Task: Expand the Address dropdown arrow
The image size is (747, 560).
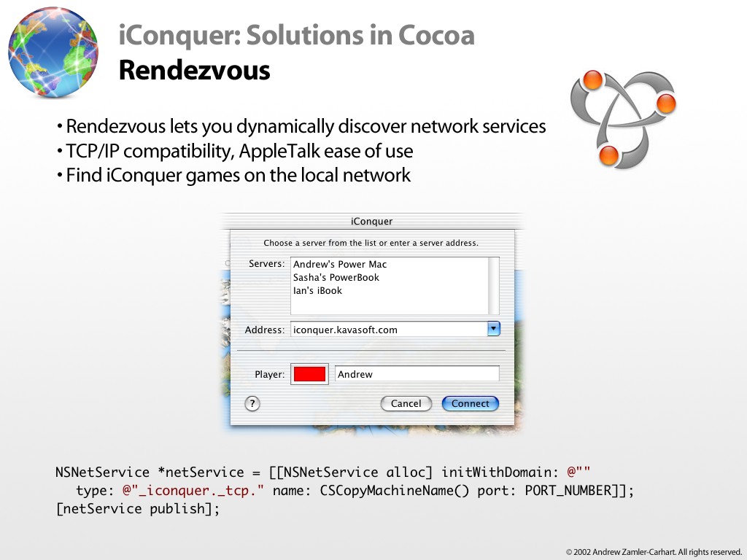Action: pos(493,329)
